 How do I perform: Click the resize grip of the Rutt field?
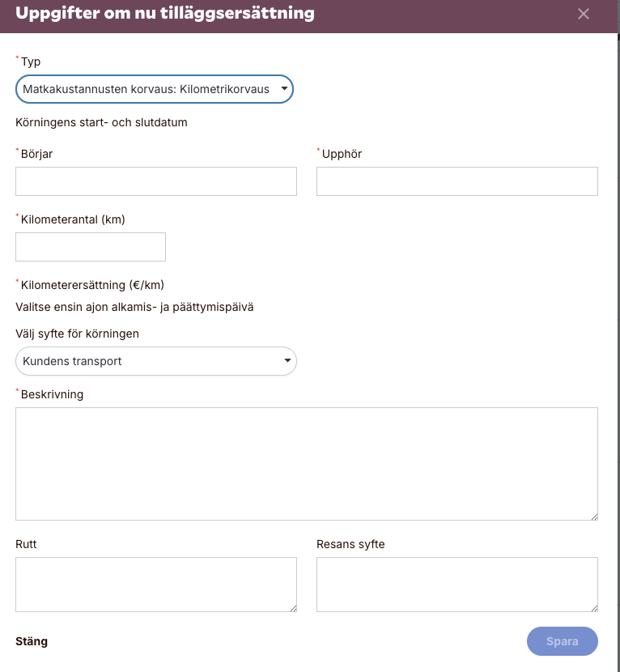(x=293, y=608)
